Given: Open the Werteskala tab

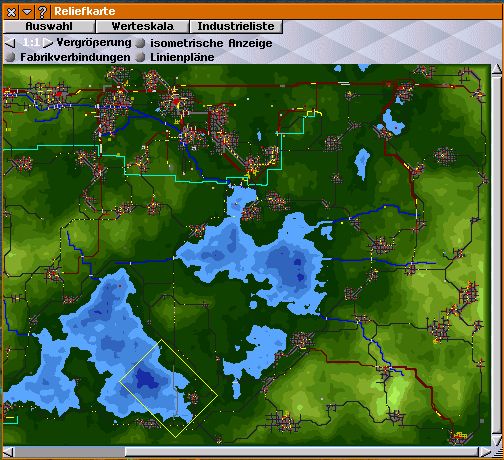Looking at the screenshot, I should (142, 26).
